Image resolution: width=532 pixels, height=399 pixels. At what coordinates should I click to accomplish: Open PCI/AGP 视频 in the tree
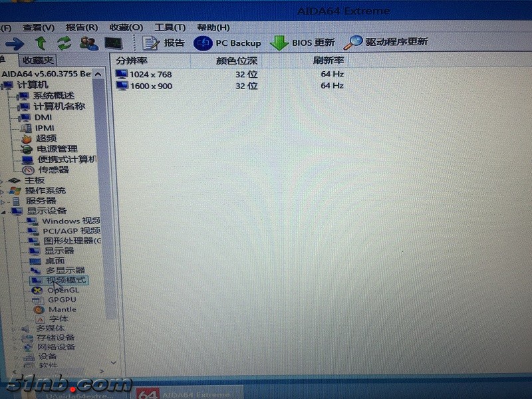(72, 231)
